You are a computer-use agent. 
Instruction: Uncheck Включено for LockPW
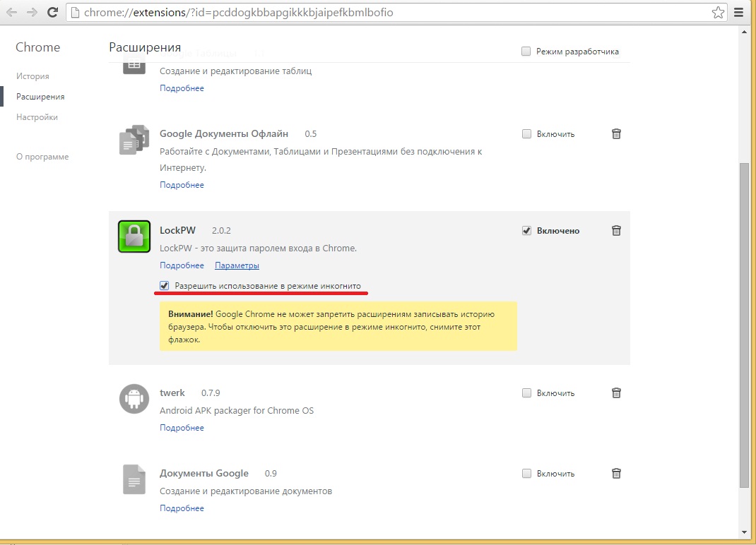pyautogui.click(x=526, y=231)
